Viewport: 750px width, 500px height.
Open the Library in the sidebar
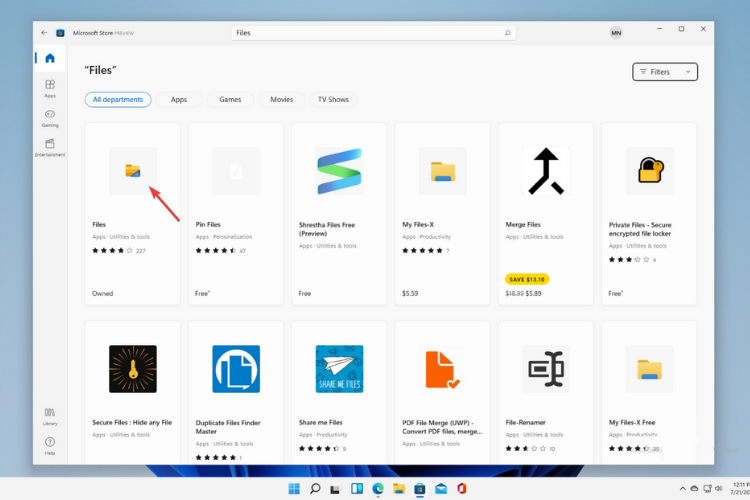(50, 416)
